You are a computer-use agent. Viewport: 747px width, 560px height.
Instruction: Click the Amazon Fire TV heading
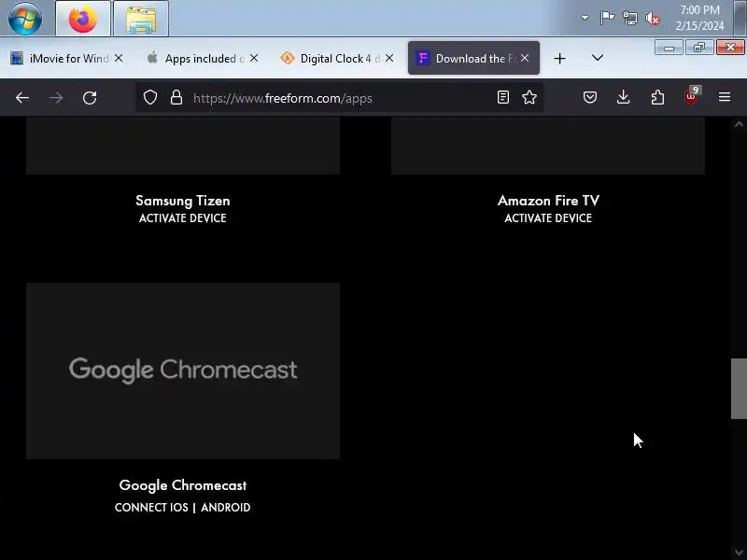[x=548, y=201]
